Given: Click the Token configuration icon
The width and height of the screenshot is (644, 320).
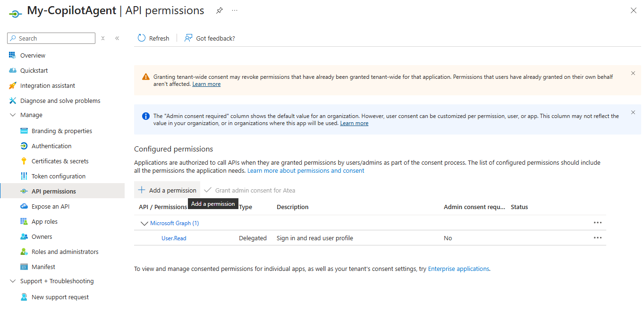Looking at the screenshot, I should click(x=24, y=176).
